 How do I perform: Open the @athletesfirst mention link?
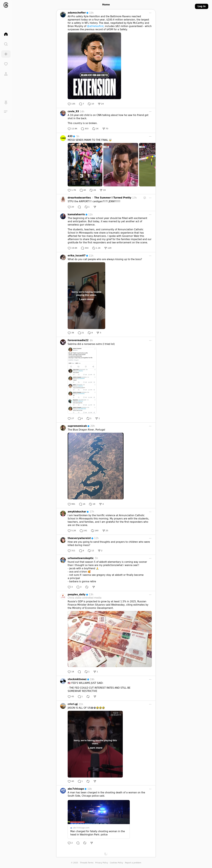pos(95,26)
